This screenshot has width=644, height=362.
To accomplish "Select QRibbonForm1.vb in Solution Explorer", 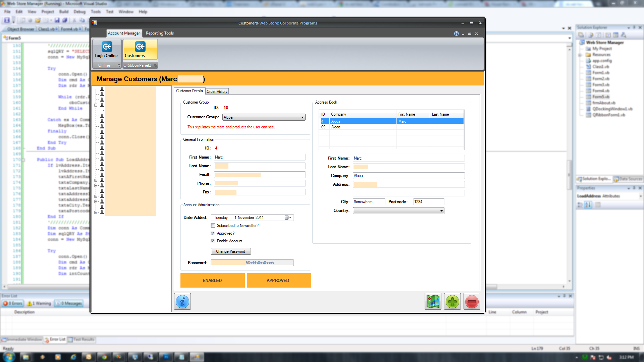I will 608,115.
